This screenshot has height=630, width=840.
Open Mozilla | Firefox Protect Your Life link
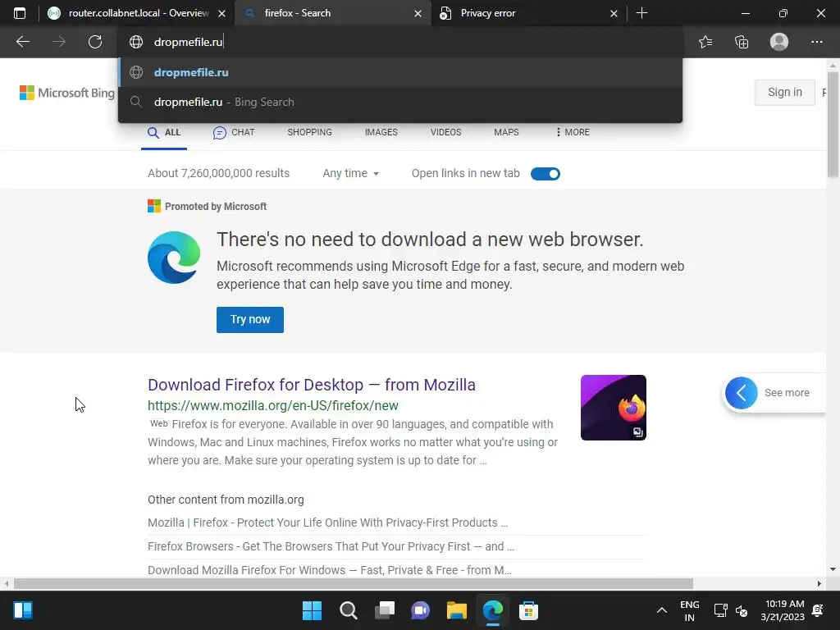[327, 523]
